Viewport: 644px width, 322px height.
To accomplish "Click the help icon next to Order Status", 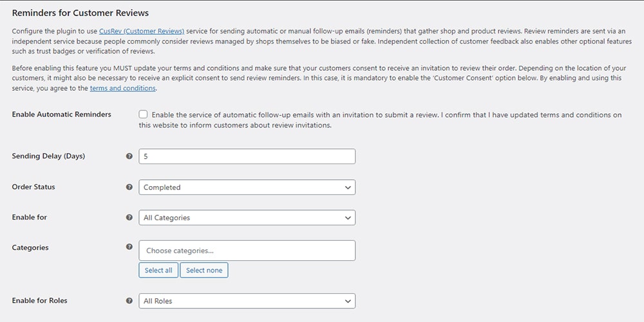I will [x=129, y=187].
